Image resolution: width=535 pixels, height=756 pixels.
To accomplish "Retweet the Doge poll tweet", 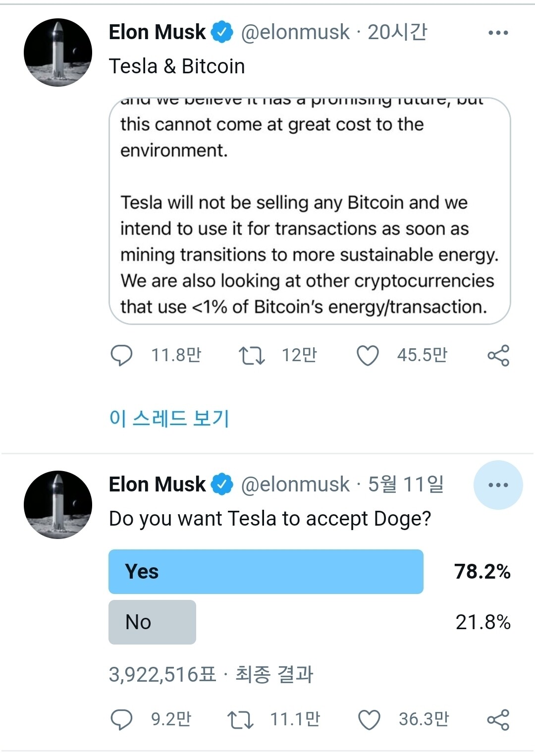I will [x=240, y=719].
